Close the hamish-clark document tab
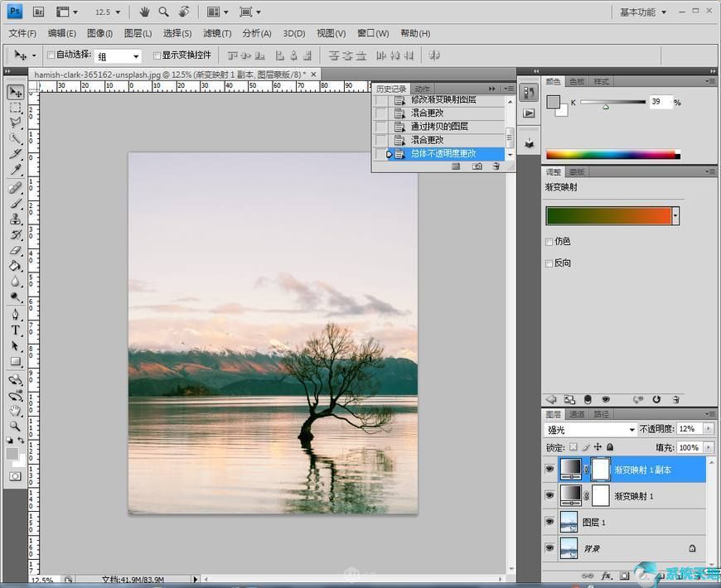This screenshot has height=588, width=721. click(313, 74)
